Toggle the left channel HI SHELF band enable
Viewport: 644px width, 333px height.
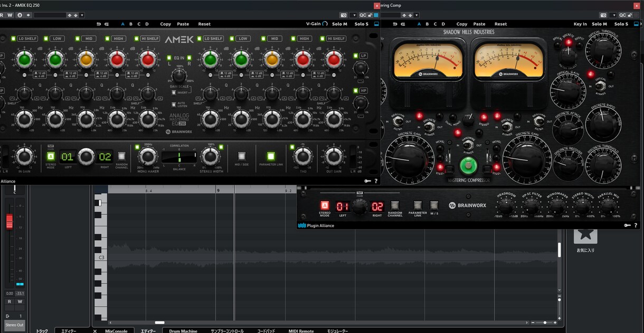pyautogui.click(x=137, y=39)
